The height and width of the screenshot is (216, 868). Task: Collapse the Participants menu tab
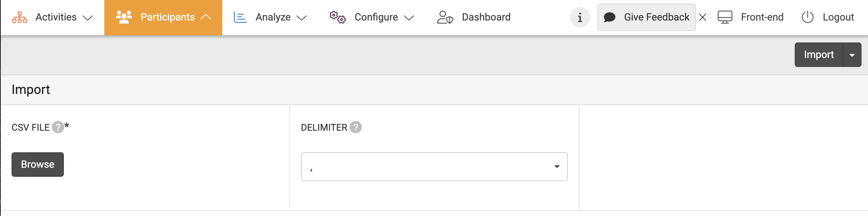coord(205,17)
